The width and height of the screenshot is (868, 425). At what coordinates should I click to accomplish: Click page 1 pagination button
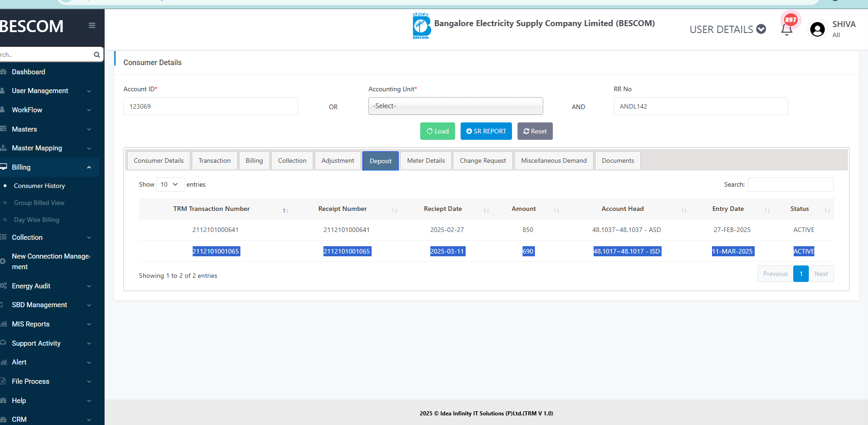pyautogui.click(x=801, y=274)
